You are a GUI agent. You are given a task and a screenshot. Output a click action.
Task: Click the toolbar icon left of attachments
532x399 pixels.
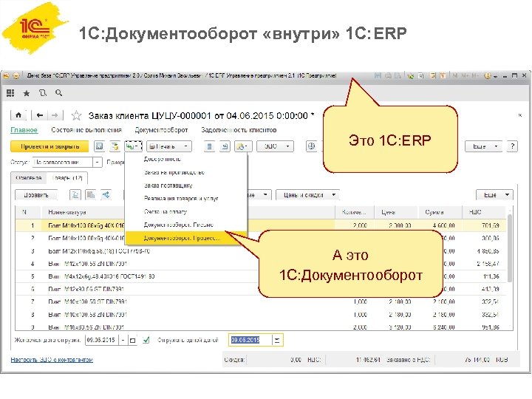[x=225, y=146]
